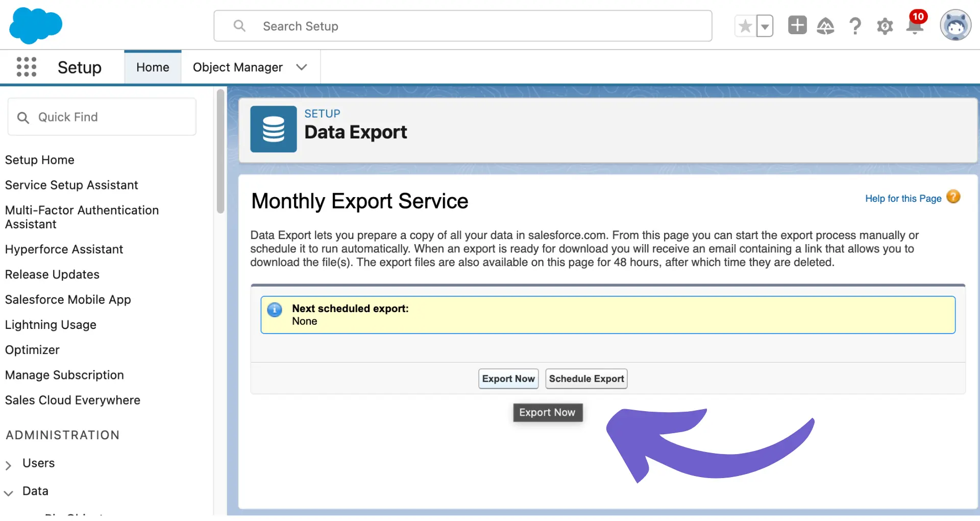Focus the Quick Find field
Image resolution: width=980 pixels, height=521 pixels.
[102, 117]
